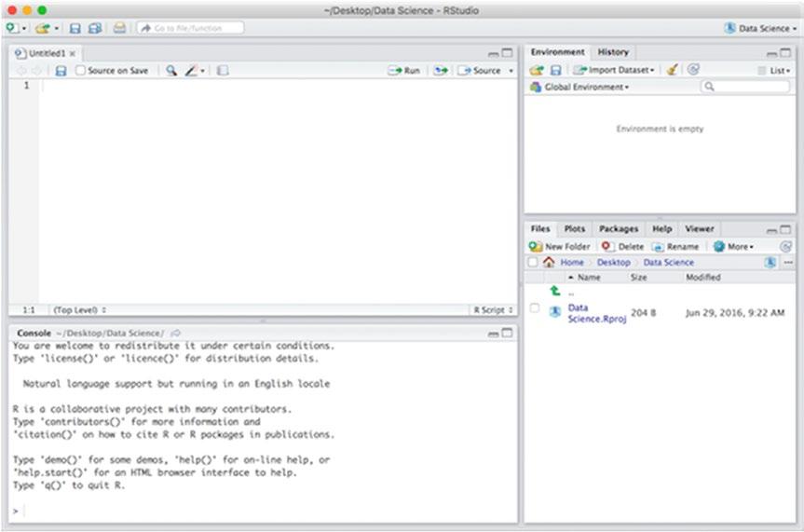Close the Untitled1 tab
Screen dimensions: 804x532
coord(73,53)
